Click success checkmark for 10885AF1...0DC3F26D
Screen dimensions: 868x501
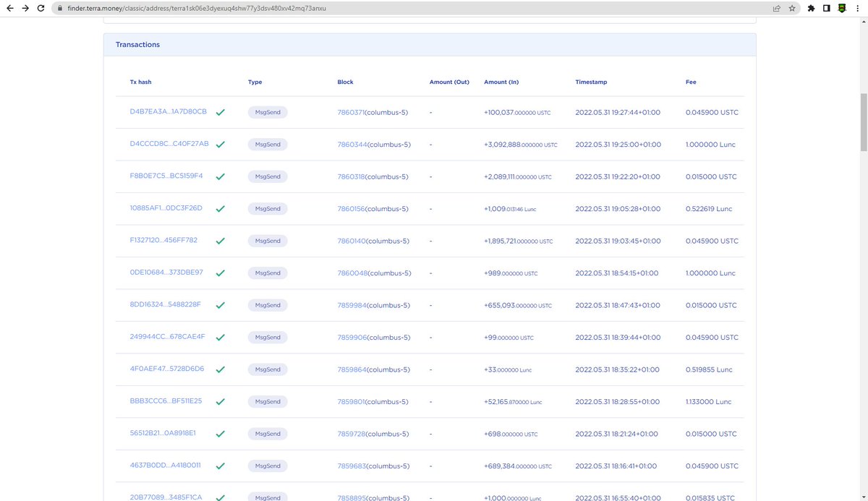pos(221,209)
